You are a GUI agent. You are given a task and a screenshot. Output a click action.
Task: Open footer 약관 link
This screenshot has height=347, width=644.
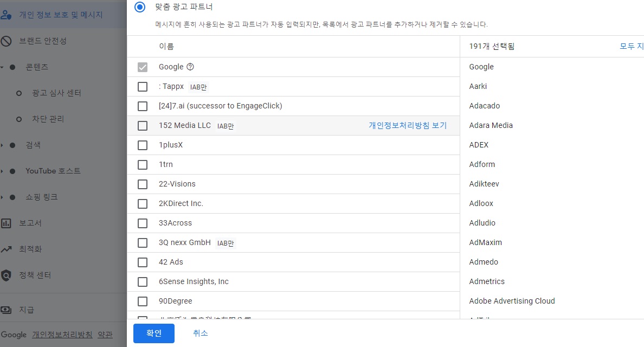tap(105, 335)
